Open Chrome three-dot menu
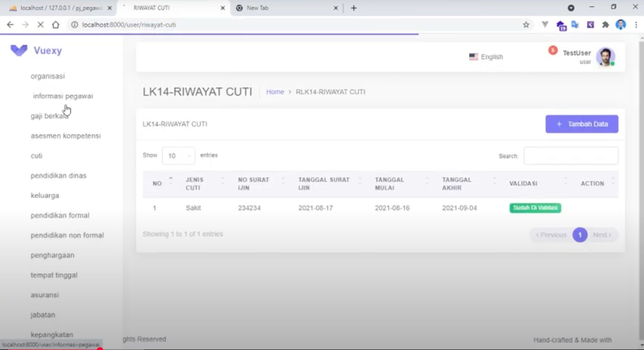 coord(636,25)
